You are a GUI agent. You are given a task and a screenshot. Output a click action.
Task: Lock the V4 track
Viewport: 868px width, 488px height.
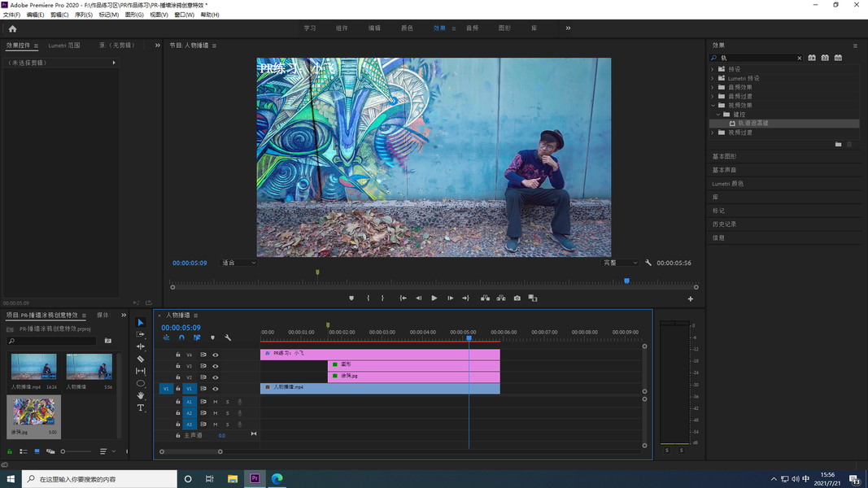tap(177, 355)
